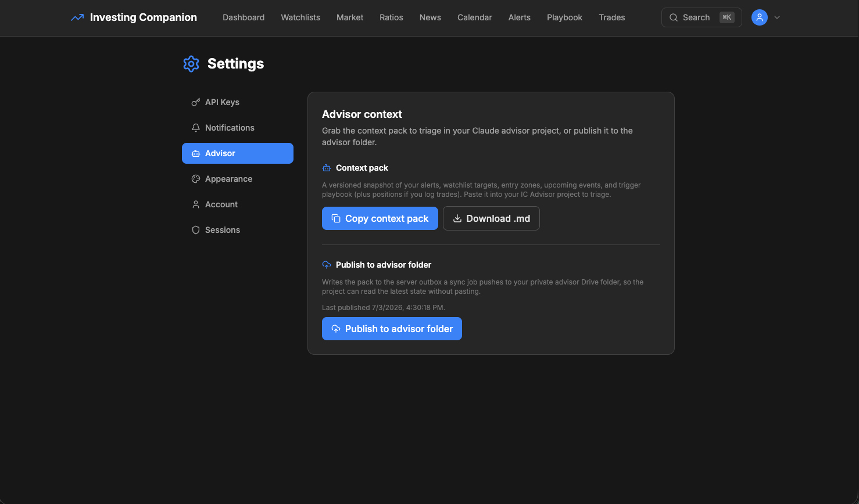Open Sessions settings

[238, 230]
